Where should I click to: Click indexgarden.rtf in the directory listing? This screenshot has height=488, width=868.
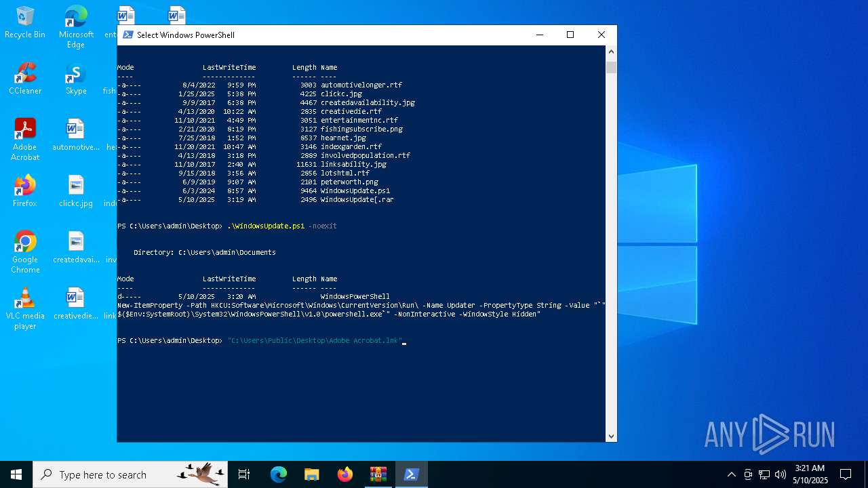point(351,146)
